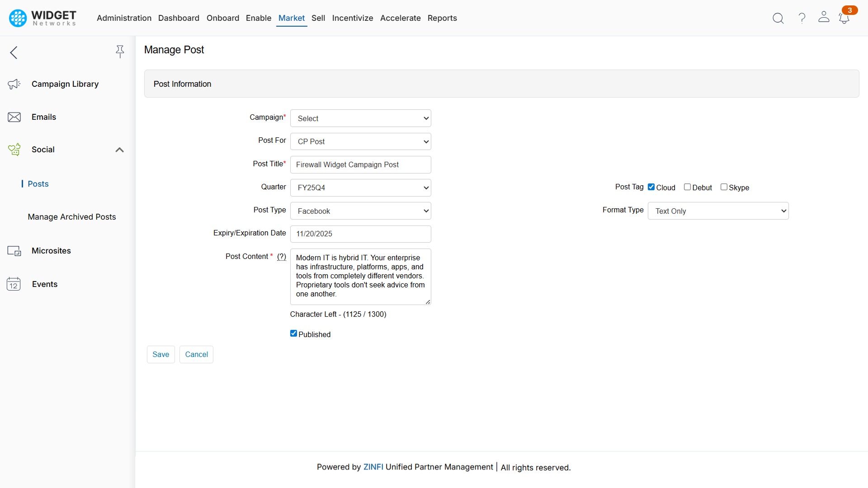Open the Campaign dropdown
The image size is (868, 488).
pyautogui.click(x=360, y=118)
